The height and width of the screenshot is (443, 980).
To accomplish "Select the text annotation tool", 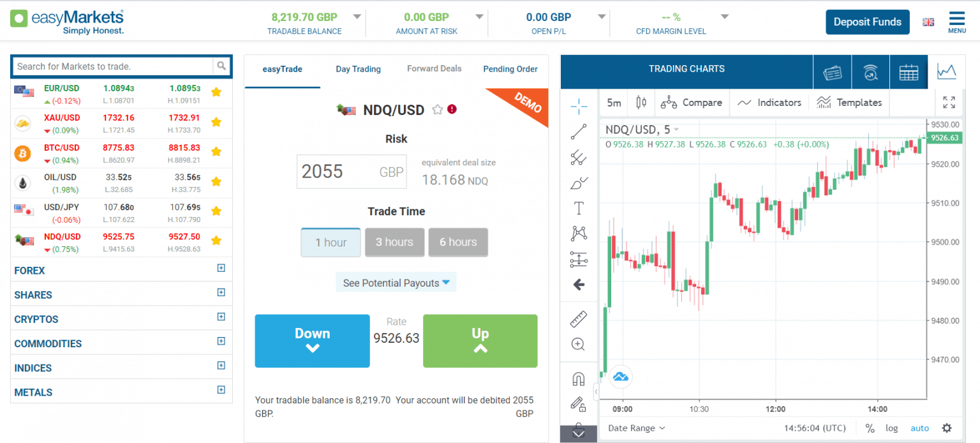I will [579, 207].
